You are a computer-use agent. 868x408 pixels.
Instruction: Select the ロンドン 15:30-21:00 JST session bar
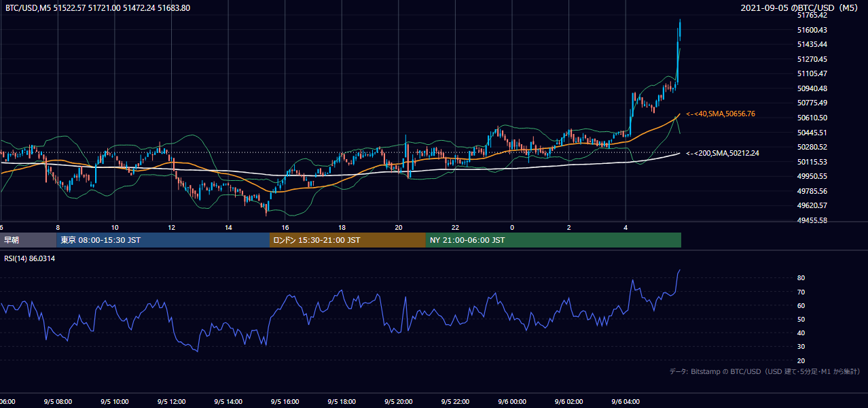[348, 240]
